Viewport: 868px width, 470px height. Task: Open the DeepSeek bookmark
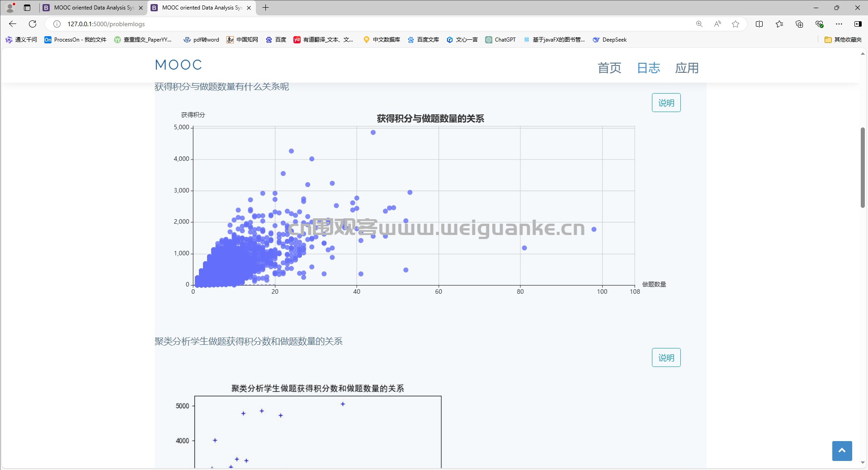pyautogui.click(x=609, y=40)
